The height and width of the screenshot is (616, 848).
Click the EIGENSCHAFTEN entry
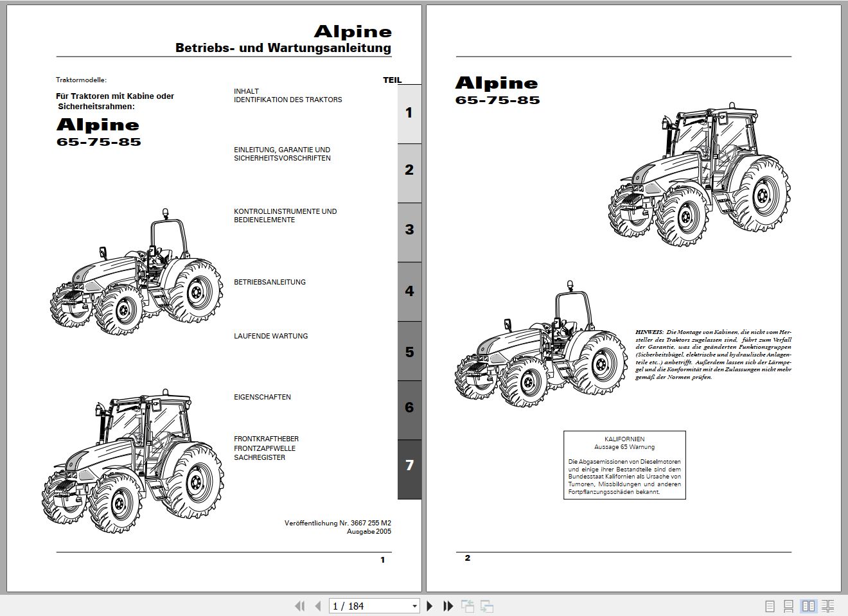(262, 397)
